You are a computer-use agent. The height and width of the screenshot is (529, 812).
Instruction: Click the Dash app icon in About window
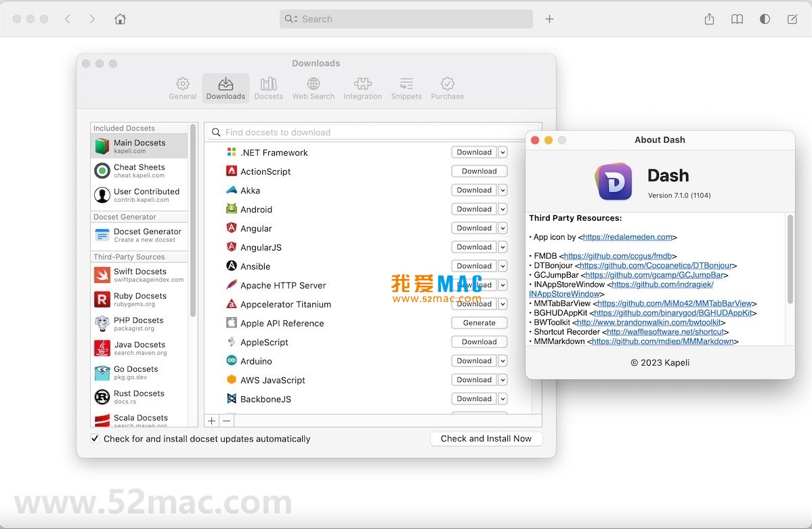coord(614,182)
